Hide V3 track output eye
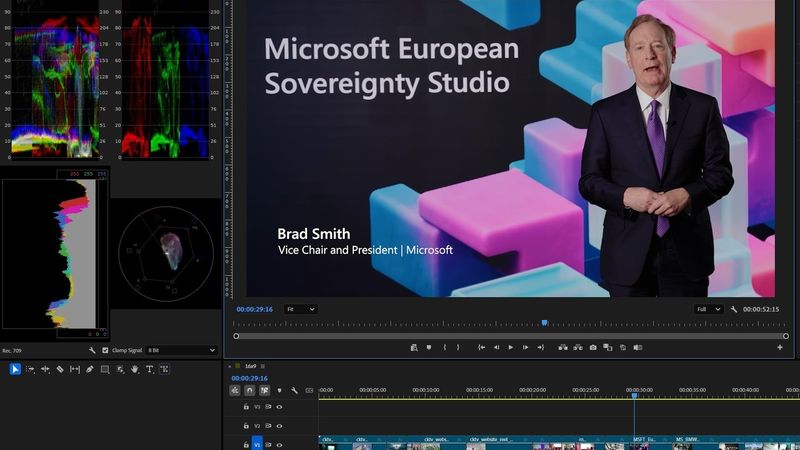Screen dimensions: 800x450 click(279, 407)
